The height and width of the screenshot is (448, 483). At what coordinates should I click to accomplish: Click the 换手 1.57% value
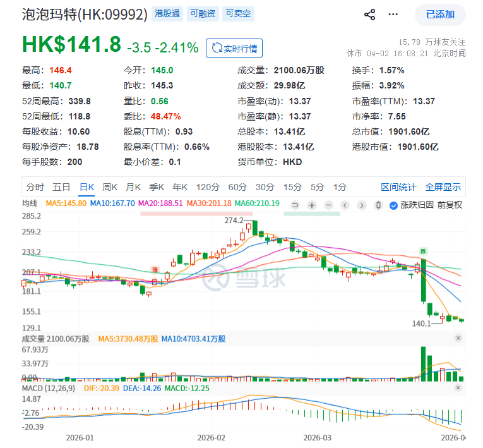pos(391,70)
